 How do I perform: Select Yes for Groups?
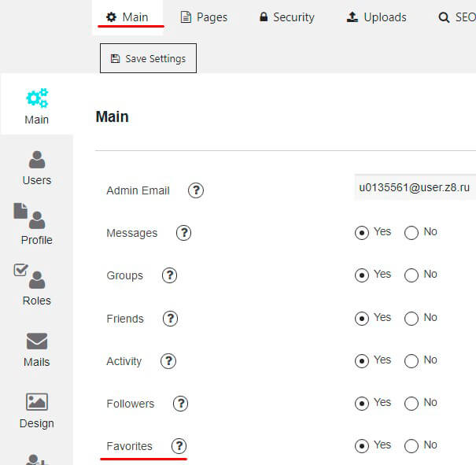362,275
